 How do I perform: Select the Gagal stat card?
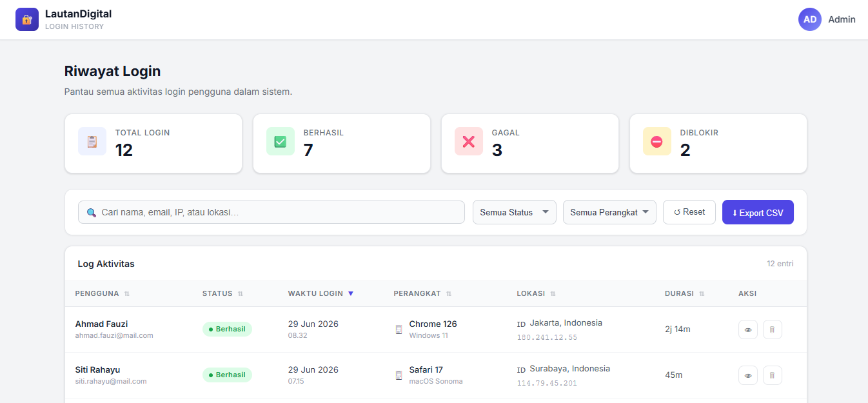[x=530, y=144]
